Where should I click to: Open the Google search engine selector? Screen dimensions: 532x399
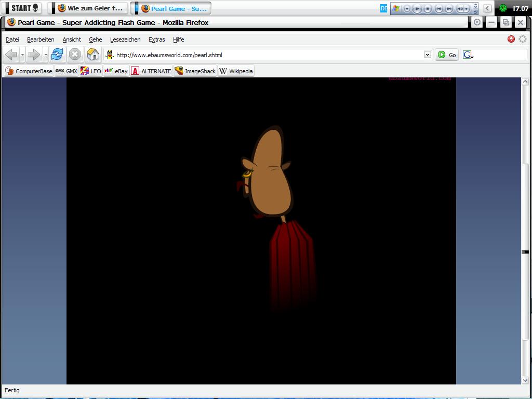click(x=468, y=55)
